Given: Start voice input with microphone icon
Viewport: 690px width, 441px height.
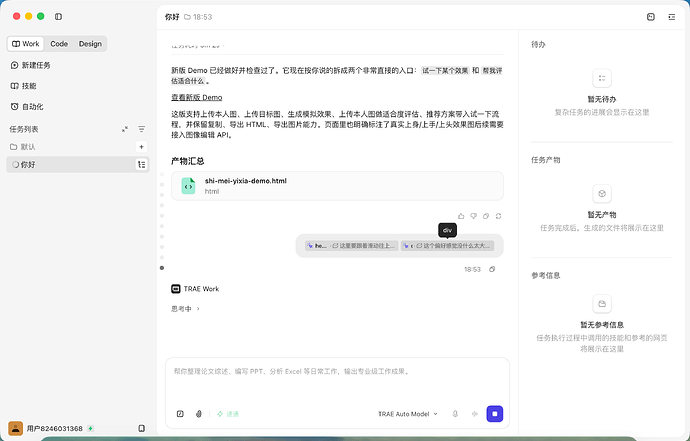Looking at the screenshot, I should coord(455,414).
